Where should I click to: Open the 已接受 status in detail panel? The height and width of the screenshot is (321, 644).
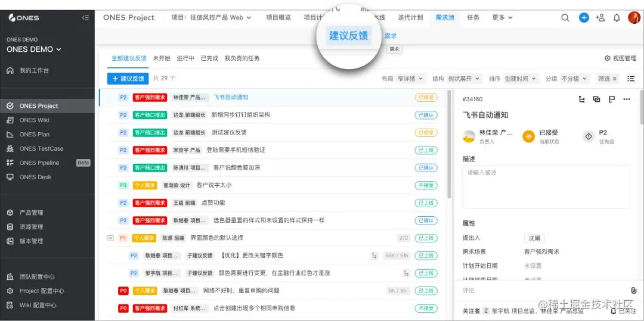click(540, 136)
